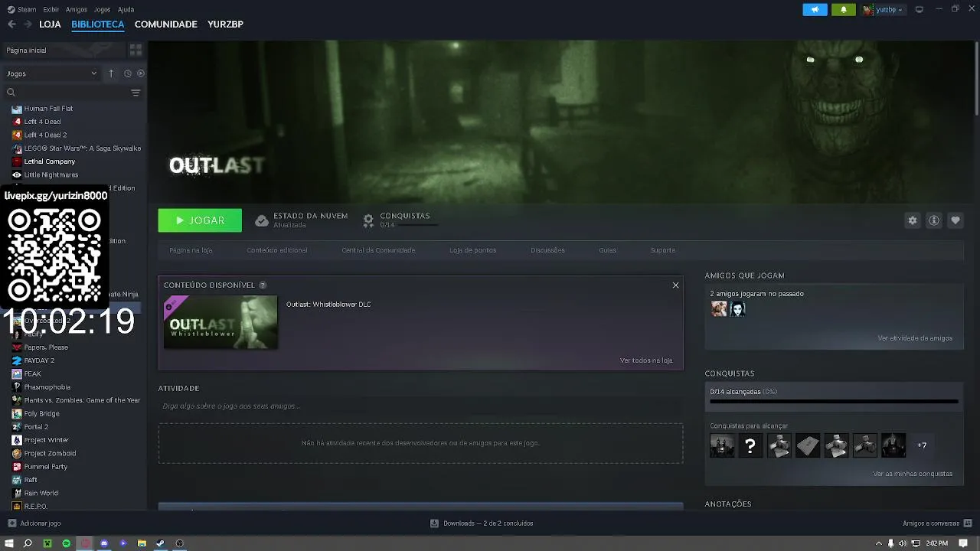Image resolution: width=980 pixels, height=551 pixels.
Task: Show the +7 remaining achievements
Action: (x=922, y=445)
